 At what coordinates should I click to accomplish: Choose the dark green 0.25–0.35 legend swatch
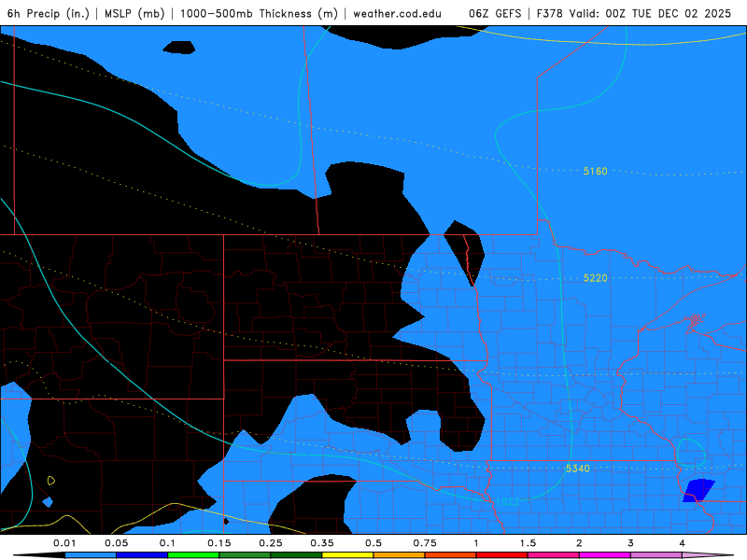pos(296,555)
